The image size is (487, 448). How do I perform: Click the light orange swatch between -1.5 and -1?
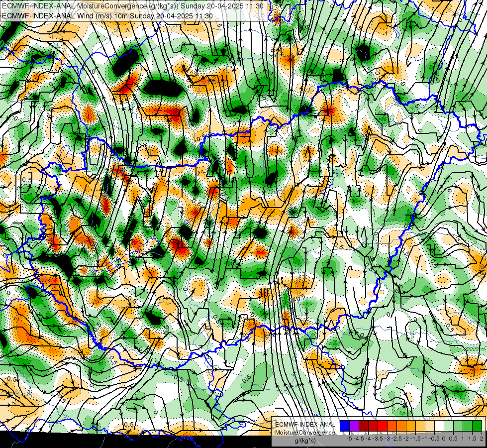pos(420,426)
